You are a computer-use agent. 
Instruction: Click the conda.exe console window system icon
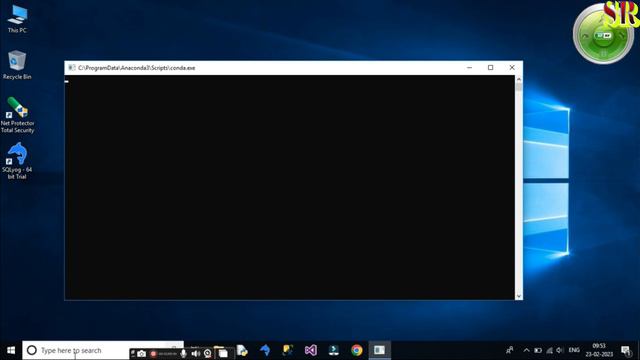click(72, 68)
